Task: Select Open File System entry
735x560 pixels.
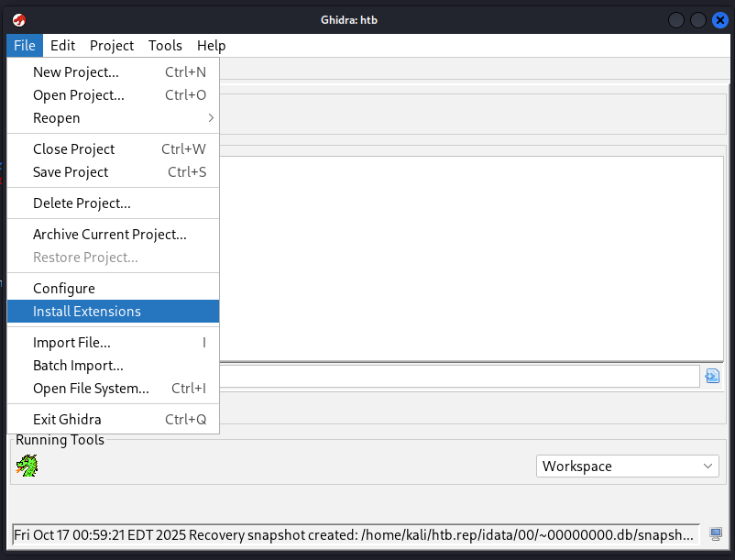Action: coord(91,389)
